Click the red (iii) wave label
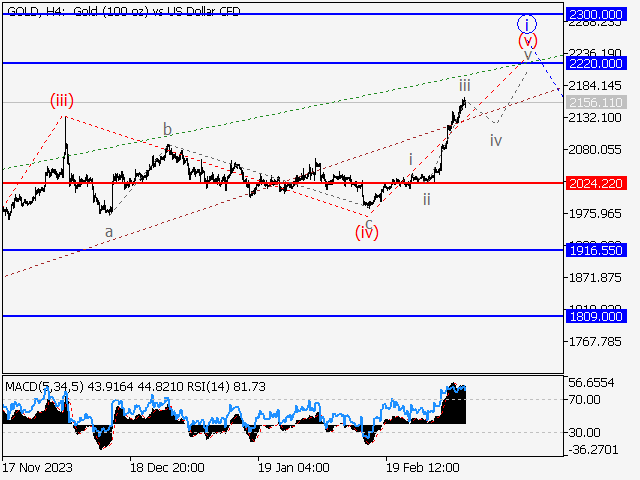The image size is (640, 480). click(x=62, y=100)
